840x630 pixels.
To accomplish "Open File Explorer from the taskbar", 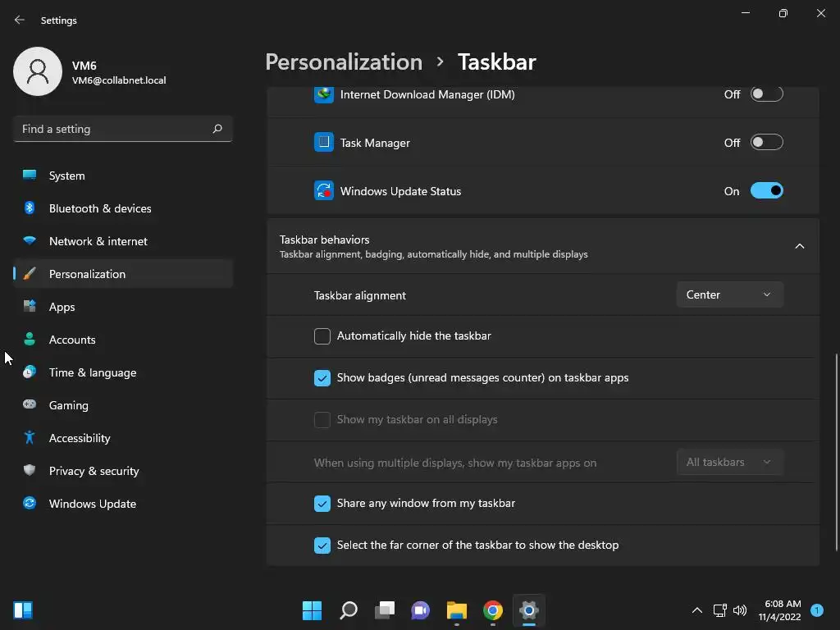I will point(456,610).
